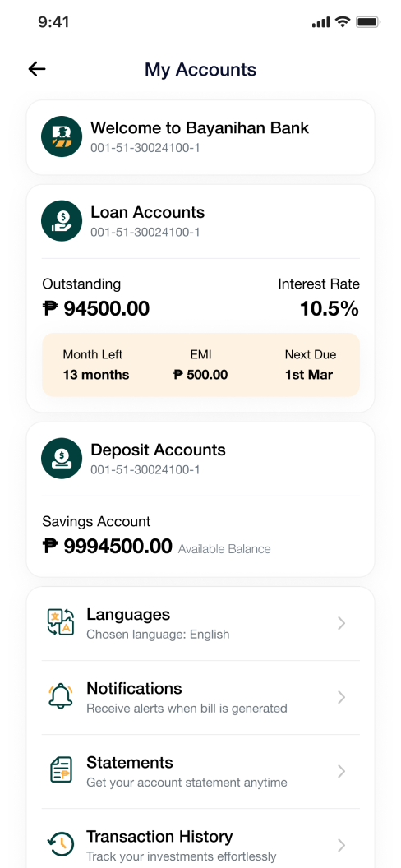Click the Notifications bell icon
This screenshot has height=868, width=401.
click(x=61, y=696)
